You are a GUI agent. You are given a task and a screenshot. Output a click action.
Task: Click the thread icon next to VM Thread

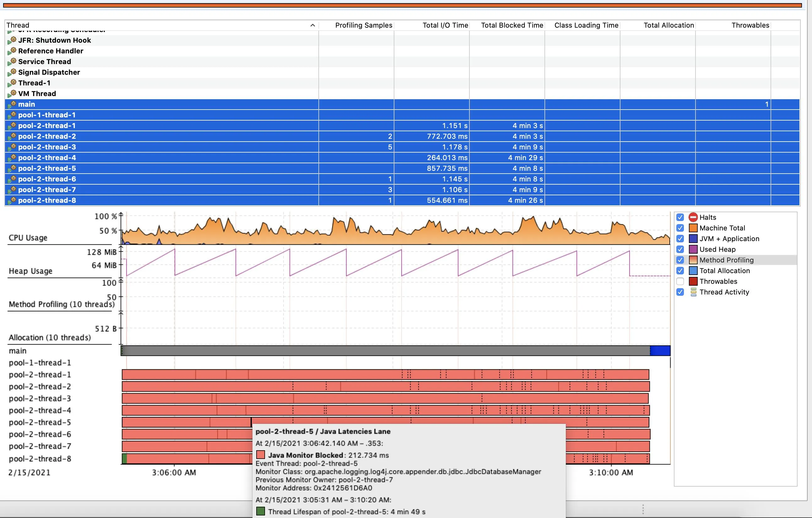[12, 94]
